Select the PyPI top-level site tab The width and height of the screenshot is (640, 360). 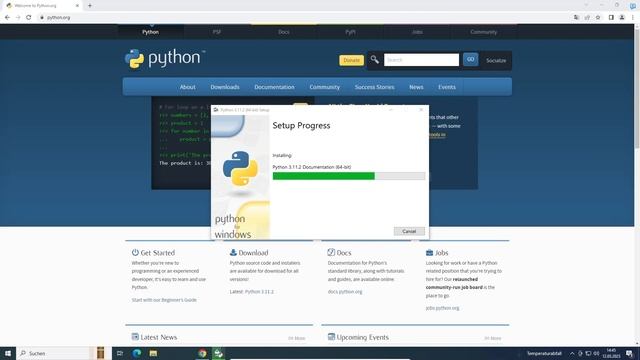(350, 32)
